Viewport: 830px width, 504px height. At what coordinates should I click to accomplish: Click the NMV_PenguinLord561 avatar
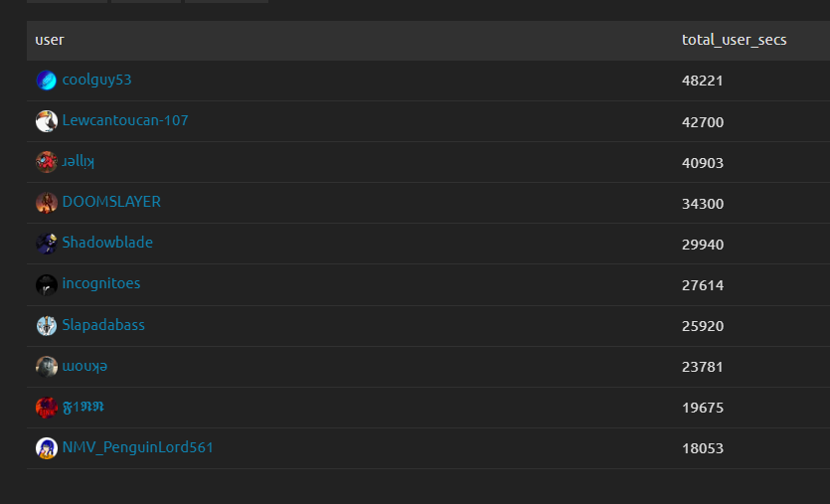click(x=46, y=448)
